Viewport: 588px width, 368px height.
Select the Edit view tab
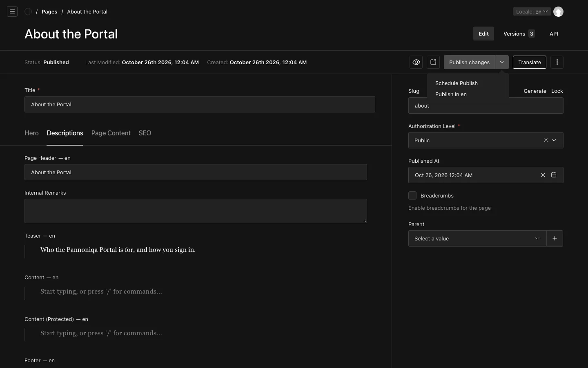click(x=483, y=34)
